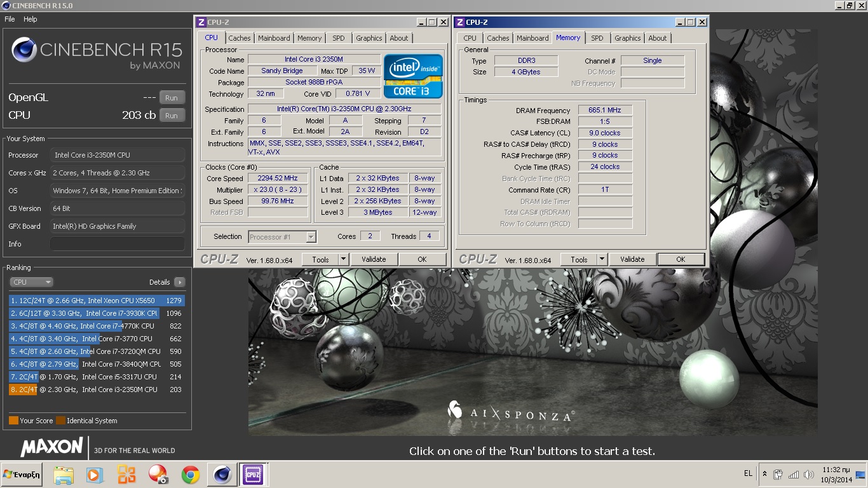Switch to Caches tab in right CPU-Z
The image size is (868, 488).
(498, 38)
